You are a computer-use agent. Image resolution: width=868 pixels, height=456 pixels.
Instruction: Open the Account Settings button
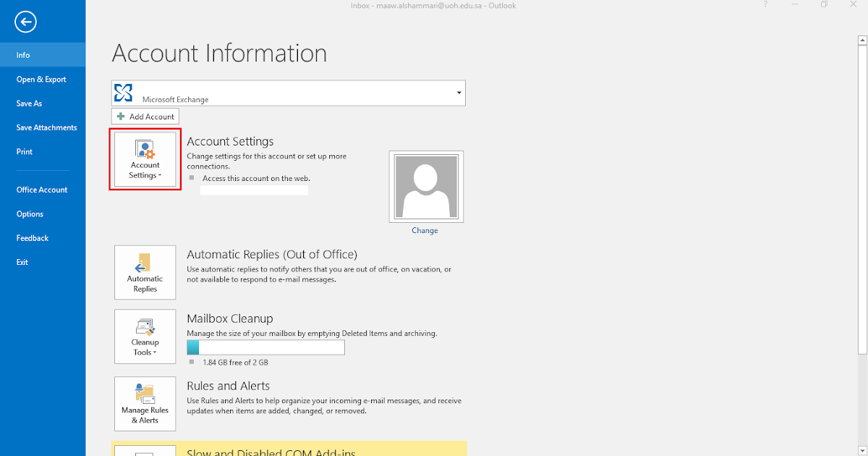tap(145, 160)
